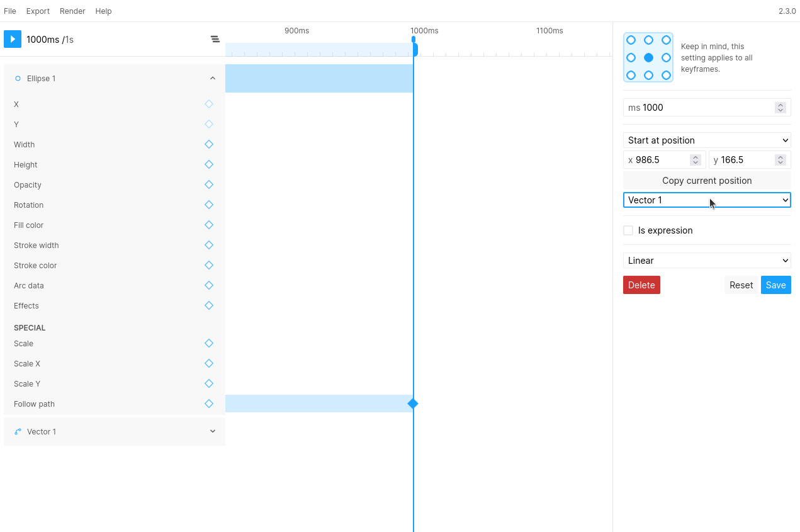The height and width of the screenshot is (532, 800).
Task: Add keyframe diamond for Arc data
Action: 209,285
